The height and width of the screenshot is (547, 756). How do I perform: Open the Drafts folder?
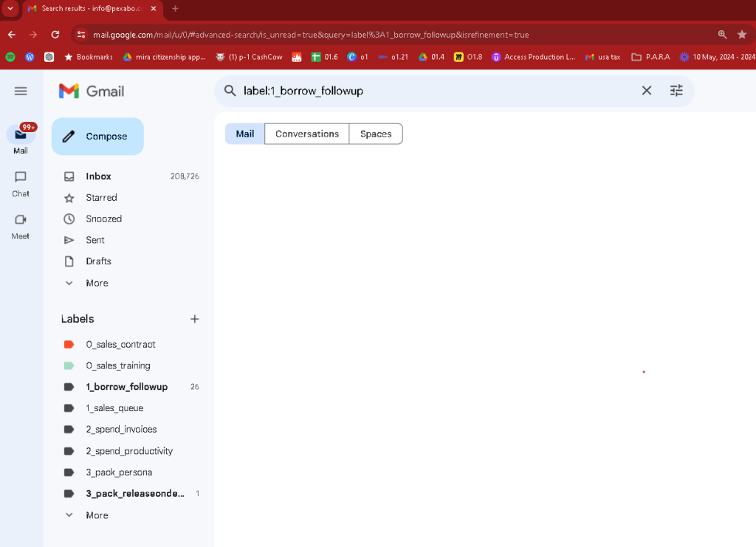(131, 261)
